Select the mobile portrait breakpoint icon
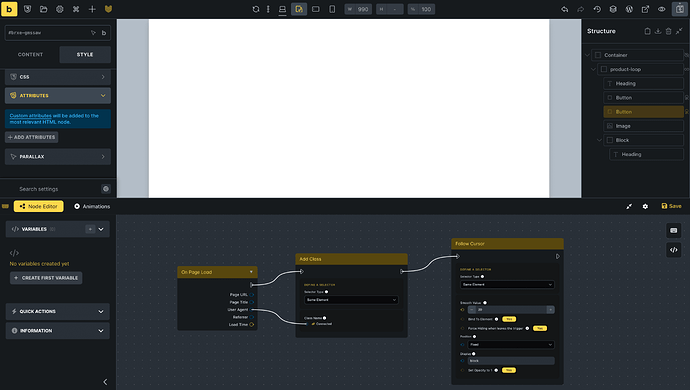690x390 pixels. [332, 9]
